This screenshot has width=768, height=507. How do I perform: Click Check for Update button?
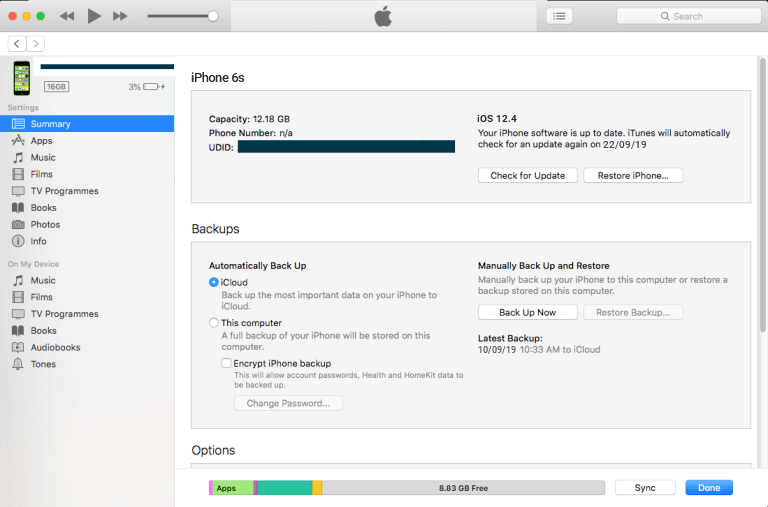pyautogui.click(x=528, y=175)
